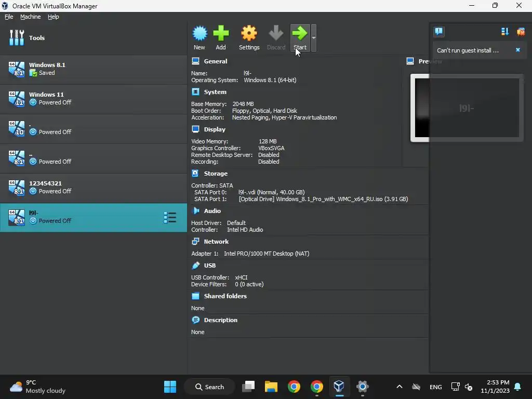This screenshot has width=532, height=399.
Task: Click the green Add machine icon
Action: click(x=221, y=37)
